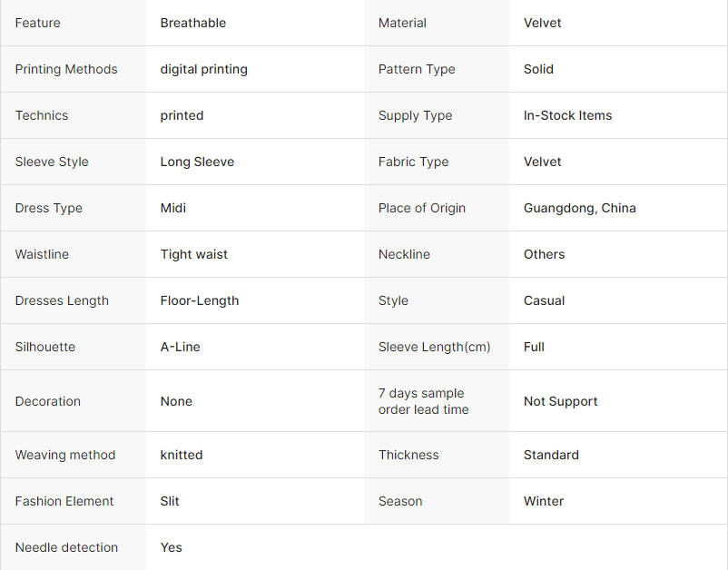
Task: Select the Fabric Type label
Action: click(x=413, y=162)
